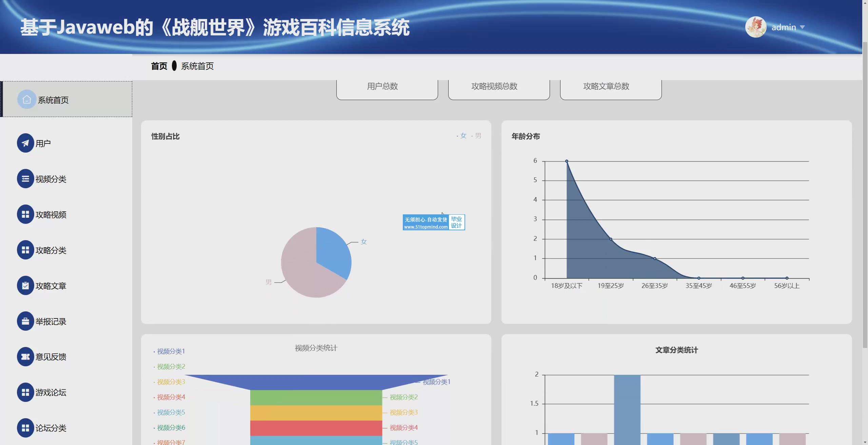Toggle 女 legend in gender pie chart

click(462, 136)
